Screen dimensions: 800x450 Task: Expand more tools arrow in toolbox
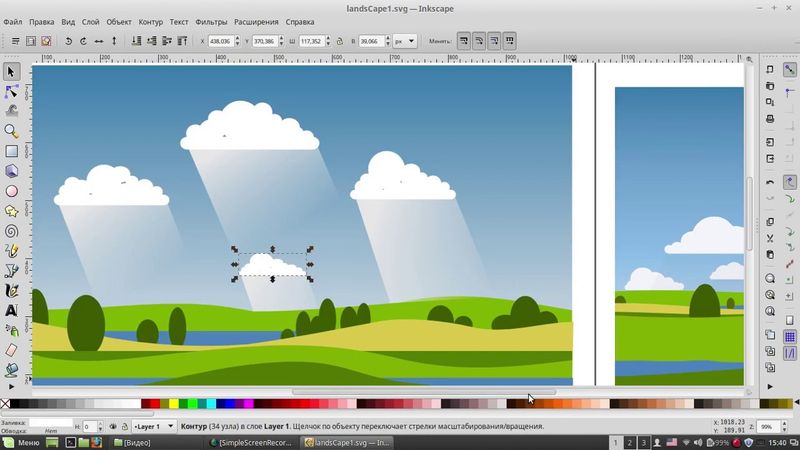point(11,387)
